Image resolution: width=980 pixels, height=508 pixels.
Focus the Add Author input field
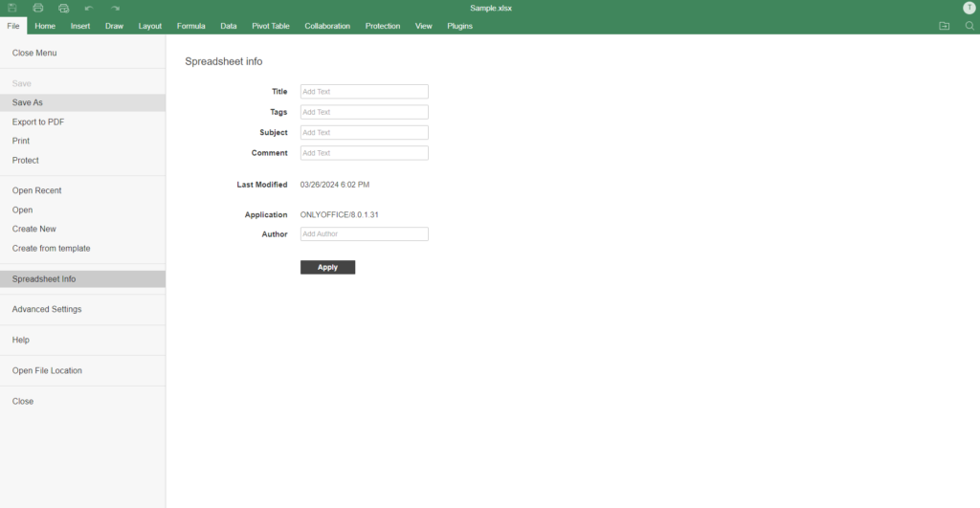(364, 233)
